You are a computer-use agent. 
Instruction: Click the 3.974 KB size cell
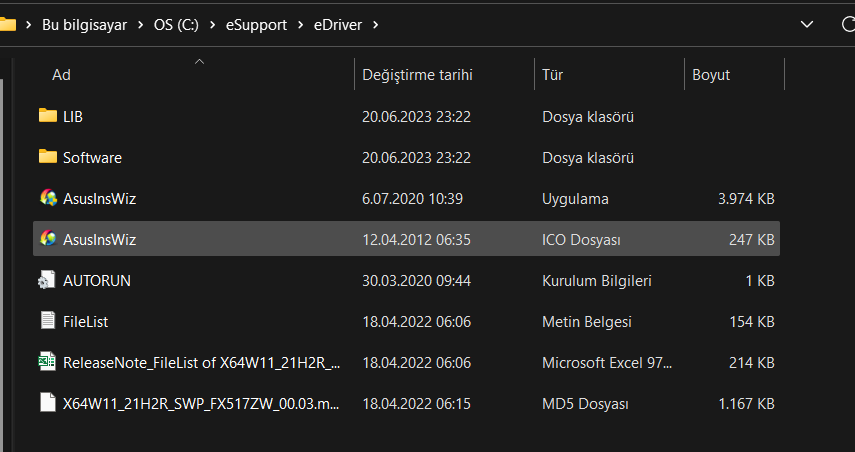(x=746, y=198)
